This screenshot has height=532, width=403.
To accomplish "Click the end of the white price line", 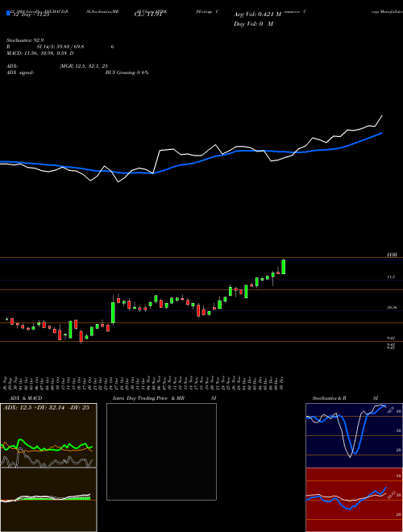I will tap(382, 116).
